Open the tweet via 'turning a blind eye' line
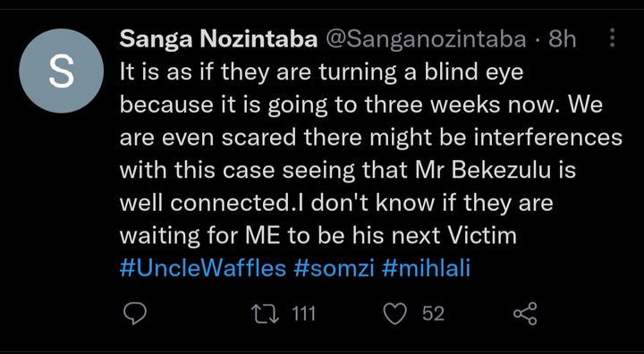 (322, 73)
